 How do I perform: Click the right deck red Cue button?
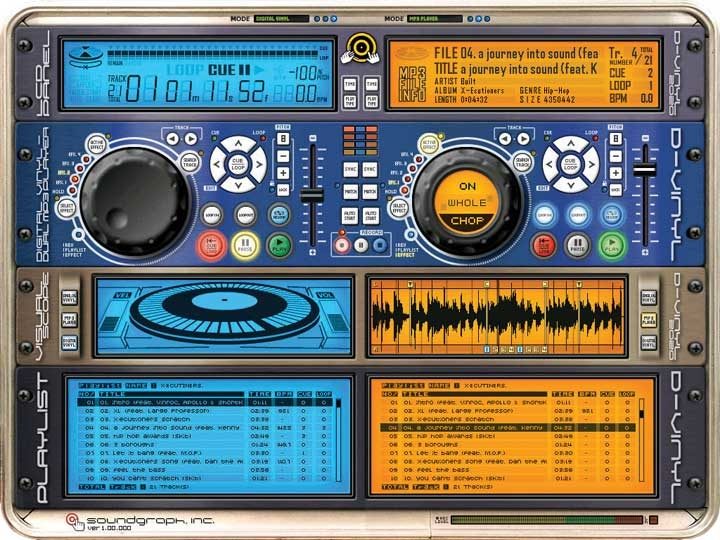click(x=544, y=246)
